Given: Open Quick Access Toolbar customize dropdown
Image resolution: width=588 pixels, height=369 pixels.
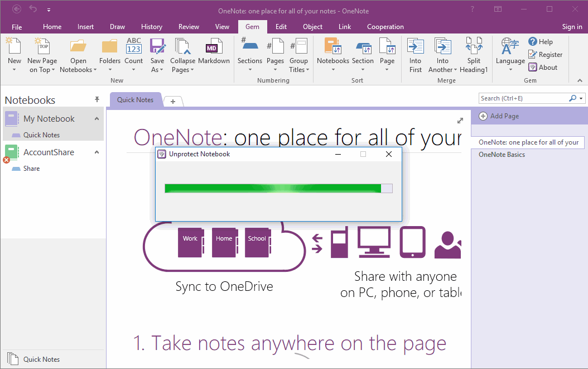Looking at the screenshot, I should pos(49,9).
